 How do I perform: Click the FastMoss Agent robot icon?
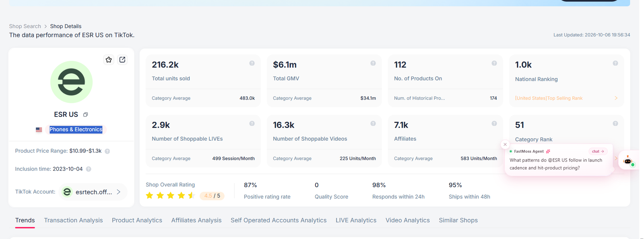pos(628,160)
